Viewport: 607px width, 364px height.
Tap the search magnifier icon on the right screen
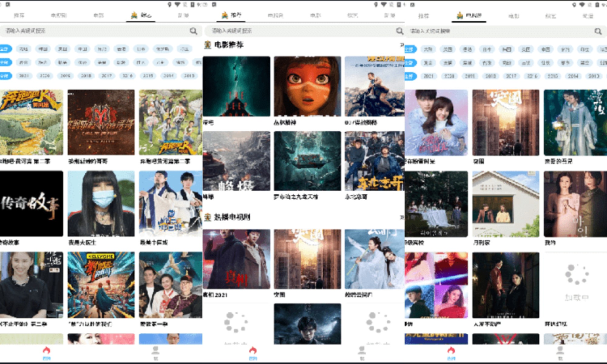(x=598, y=31)
